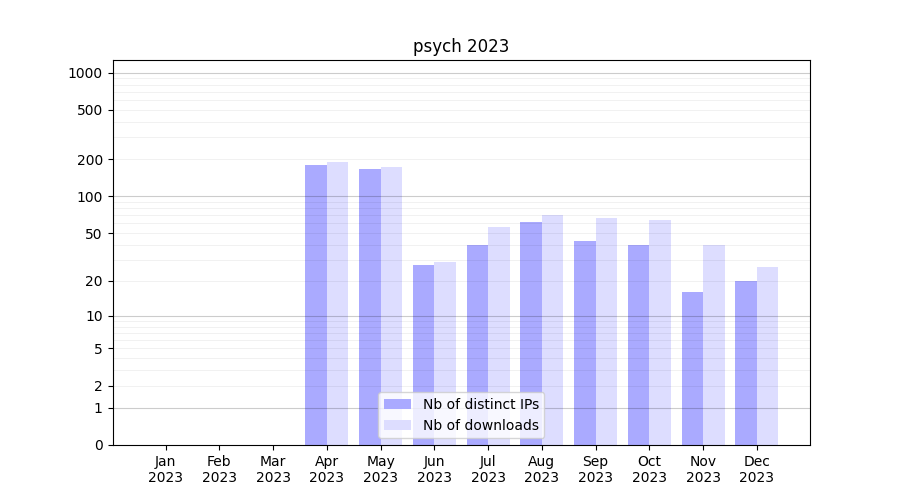Image resolution: width=900 pixels, height=500 pixels.
Task: Click the 'Nb of distinct IPs' legend swatch
Action: [397, 404]
